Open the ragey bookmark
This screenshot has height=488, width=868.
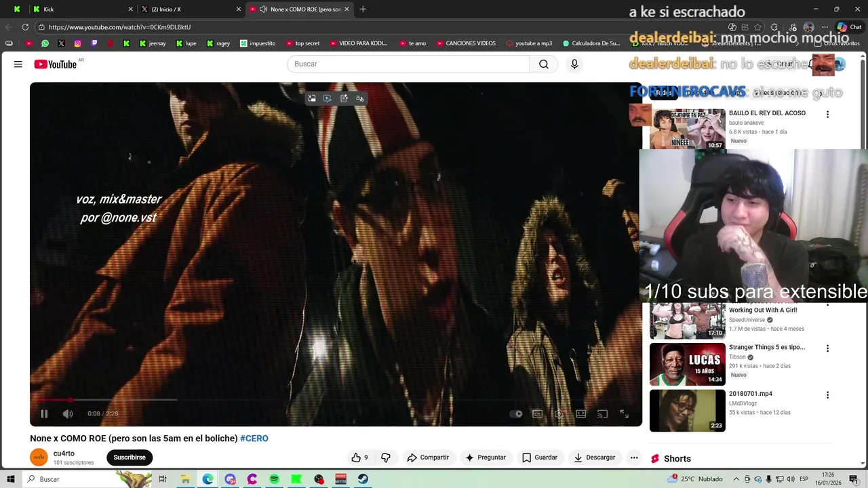pyautogui.click(x=218, y=43)
